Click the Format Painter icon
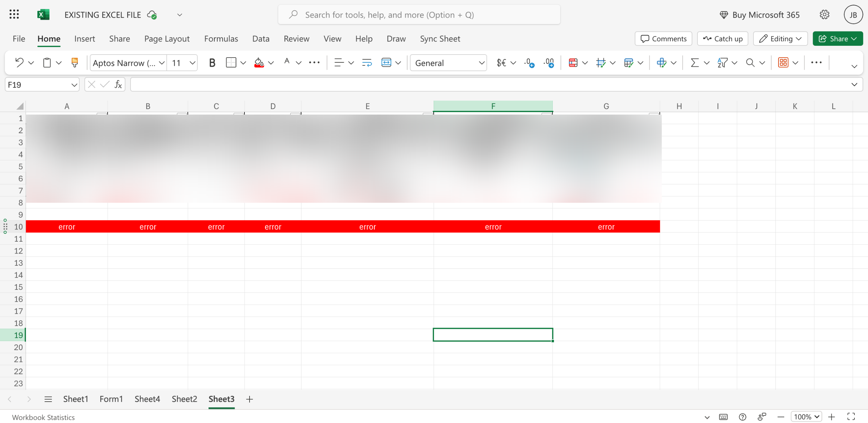868x423 pixels. tap(75, 63)
